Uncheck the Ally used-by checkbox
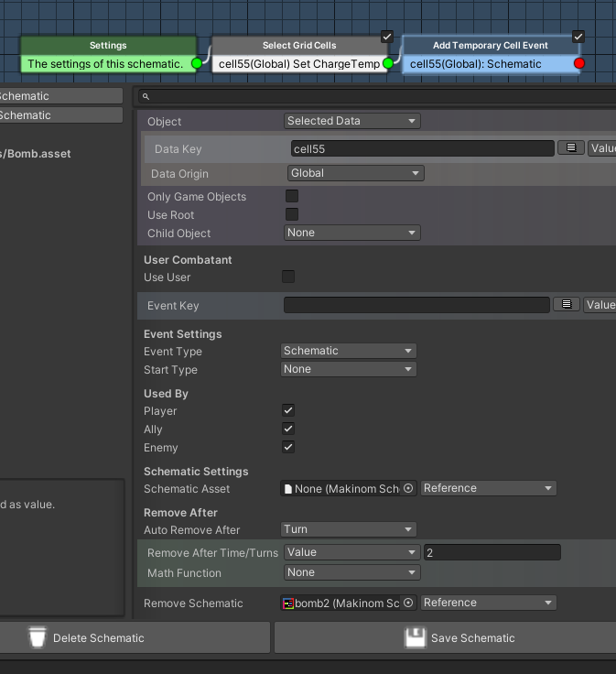 pos(288,429)
